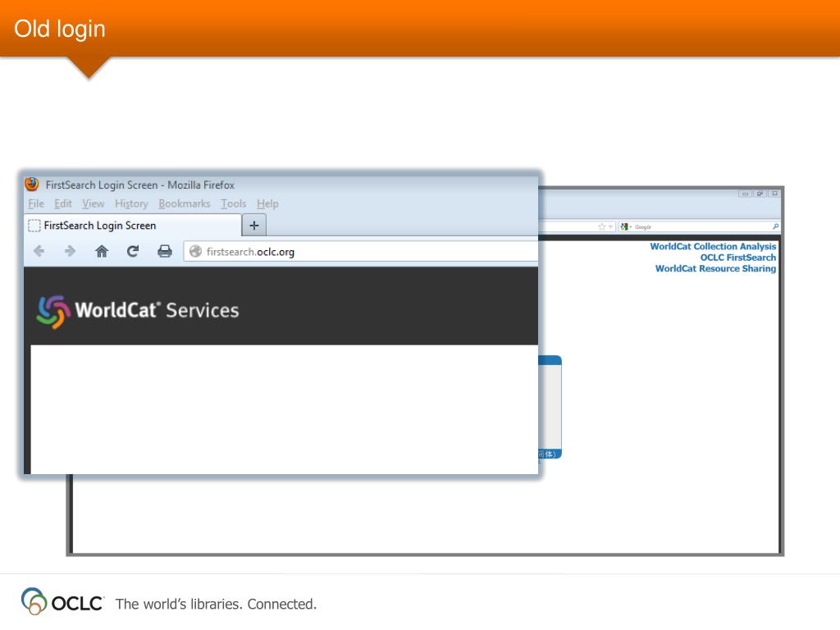840x630 pixels.
Task: Open the Google search engine dropdown
Action: point(632,226)
